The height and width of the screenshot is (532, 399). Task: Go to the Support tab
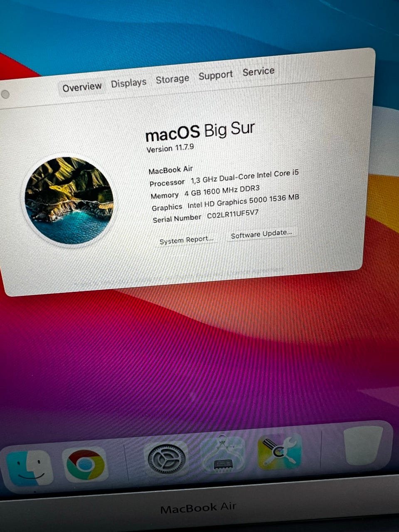click(215, 75)
